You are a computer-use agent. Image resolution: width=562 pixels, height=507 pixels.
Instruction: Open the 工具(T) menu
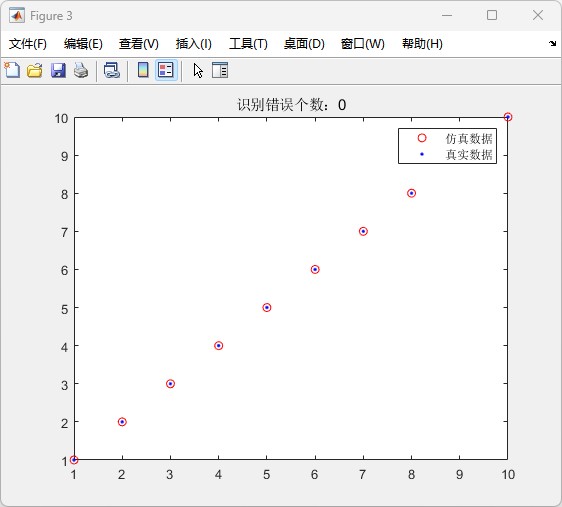tap(248, 44)
